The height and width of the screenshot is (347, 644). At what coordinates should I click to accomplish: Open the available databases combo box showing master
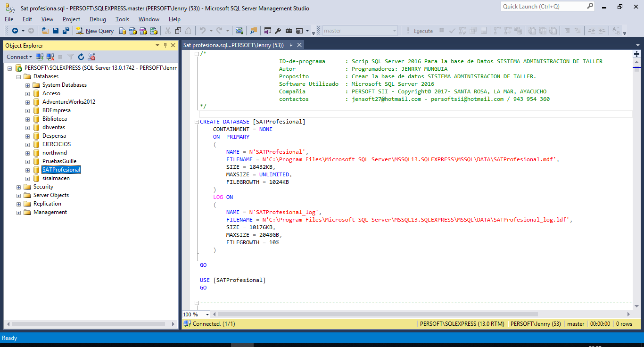click(361, 31)
